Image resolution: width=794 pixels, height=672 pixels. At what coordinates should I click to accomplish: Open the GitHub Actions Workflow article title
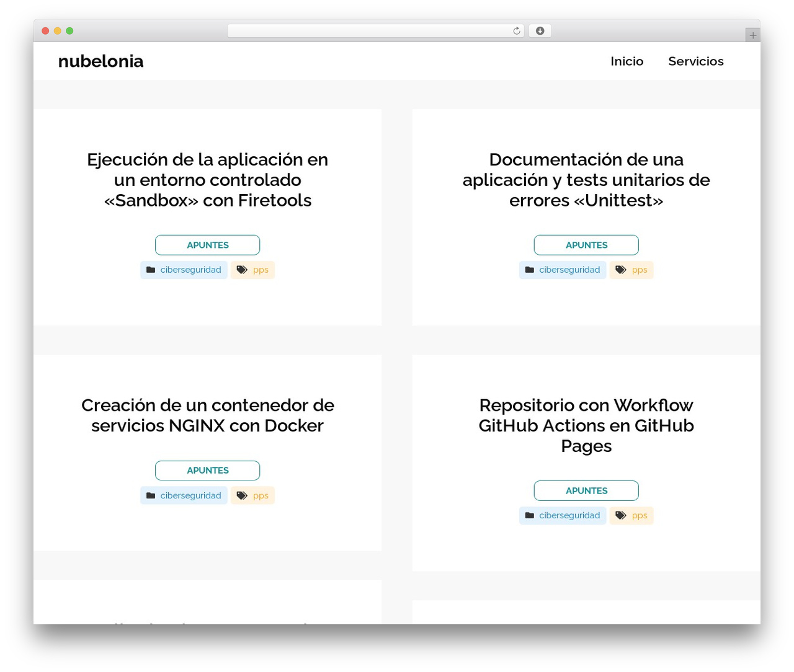click(x=586, y=425)
